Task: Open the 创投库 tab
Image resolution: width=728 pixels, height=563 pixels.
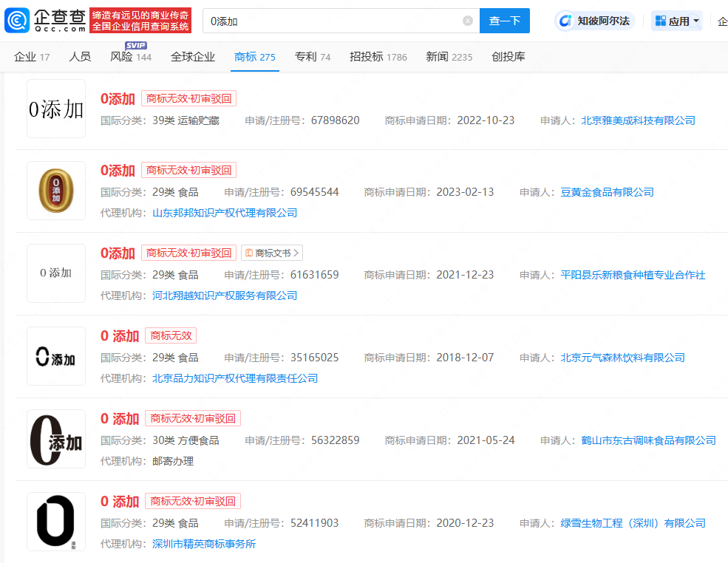Action: [x=508, y=57]
